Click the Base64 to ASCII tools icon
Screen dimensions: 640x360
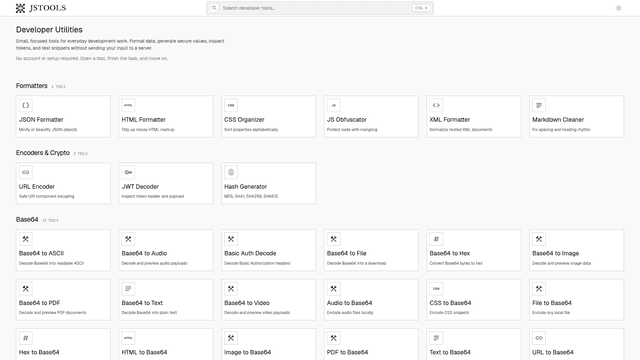point(26,239)
